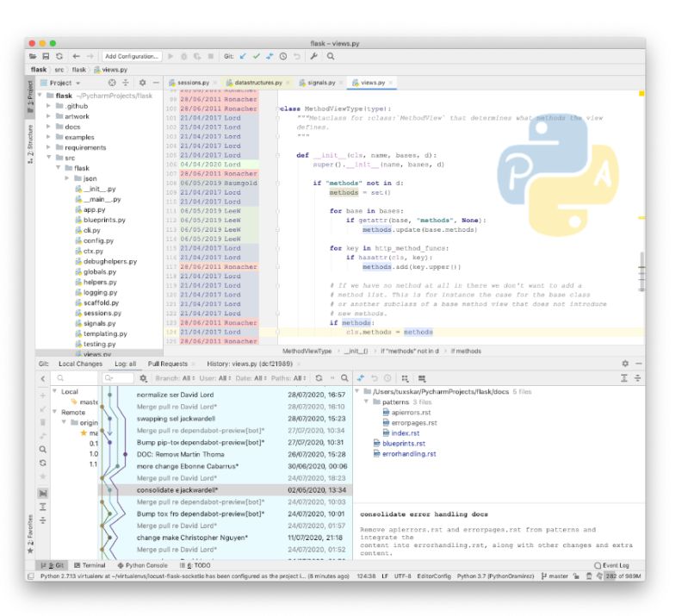Click Expand All icon in commit details pane

(624, 378)
